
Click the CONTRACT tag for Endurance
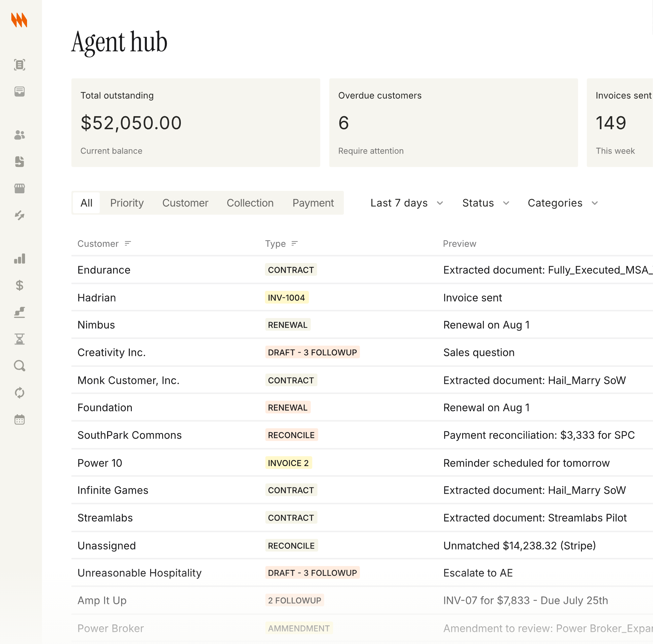coord(291,270)
